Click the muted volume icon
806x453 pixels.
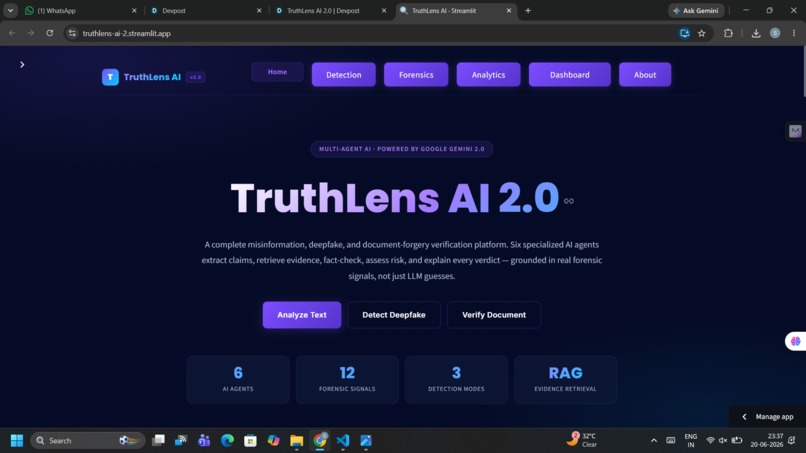(x=723, y=441)
